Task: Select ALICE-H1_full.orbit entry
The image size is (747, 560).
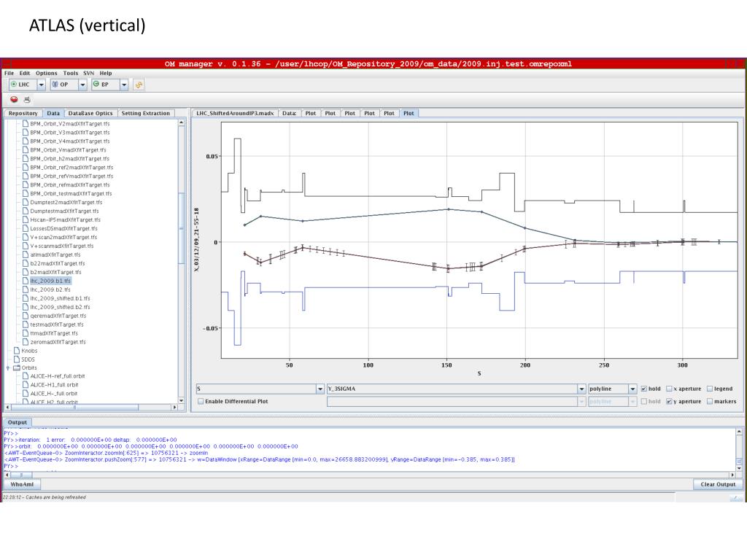Action: click(x=54, y=385)
